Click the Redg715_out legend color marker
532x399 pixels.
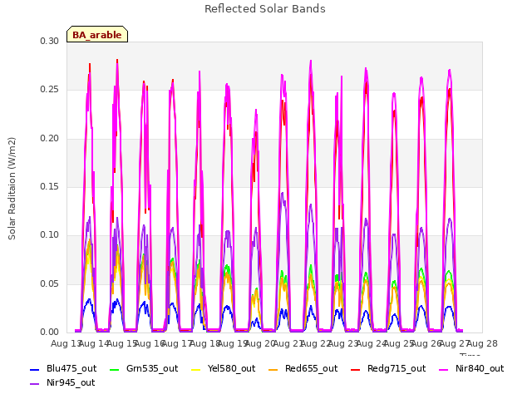(x=356, y=369)
